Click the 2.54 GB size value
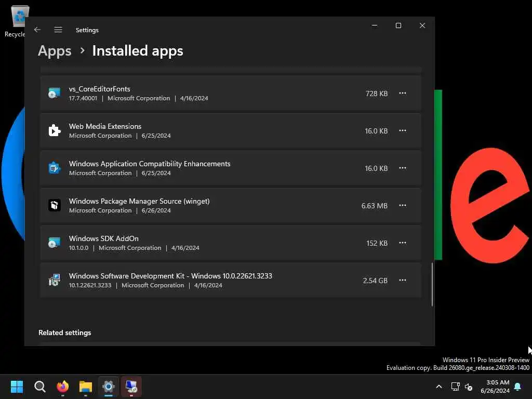This screenshot has height=399, width=532. [x=375, y=281]
